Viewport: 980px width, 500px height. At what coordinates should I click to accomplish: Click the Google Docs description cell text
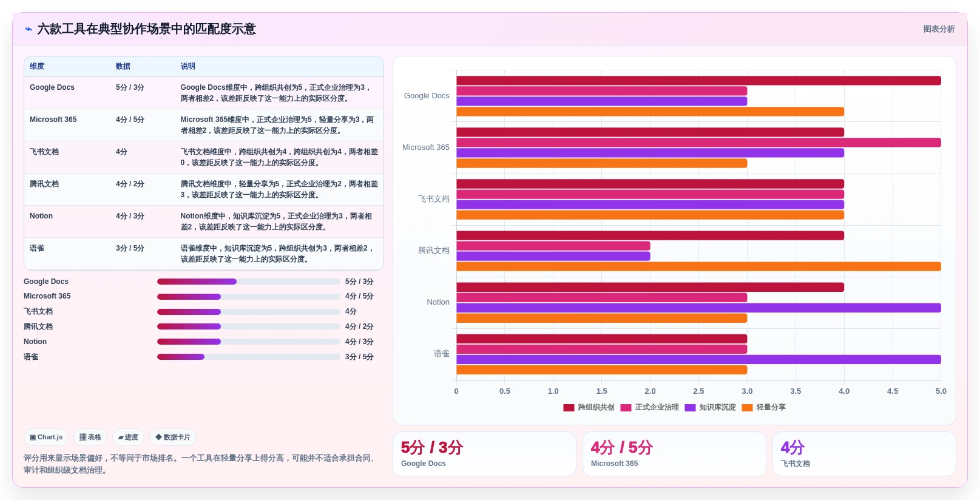coord(277,93)
